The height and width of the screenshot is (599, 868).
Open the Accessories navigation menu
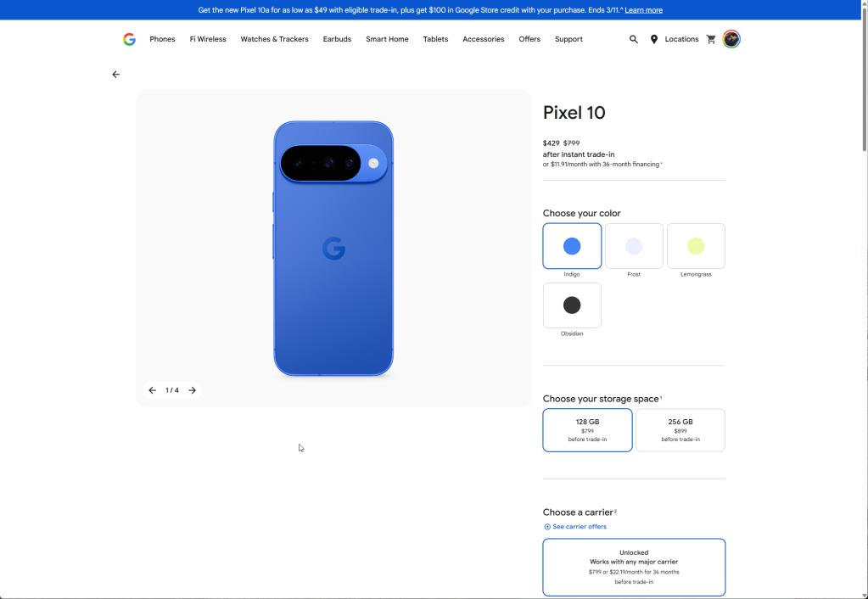pyautogui.click(x=483, y=39)
